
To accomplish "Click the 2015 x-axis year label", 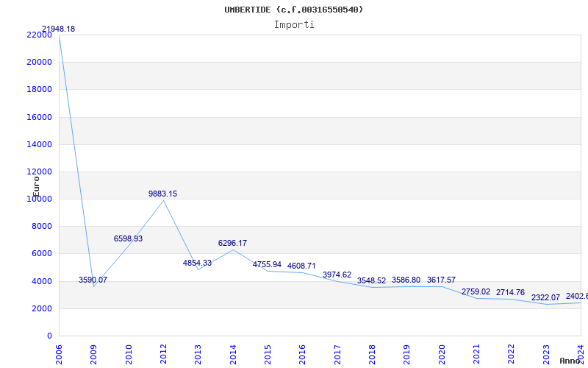I will [268, 355].
